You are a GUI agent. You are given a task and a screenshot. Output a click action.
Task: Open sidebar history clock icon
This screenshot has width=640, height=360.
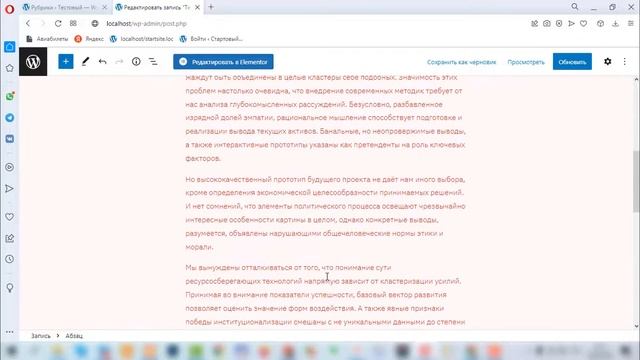pyautogui.click(x=9, y=259)
